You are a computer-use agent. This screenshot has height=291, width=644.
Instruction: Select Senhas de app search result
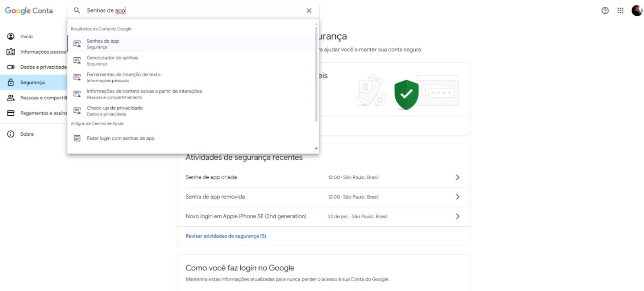tap(190, 44)
